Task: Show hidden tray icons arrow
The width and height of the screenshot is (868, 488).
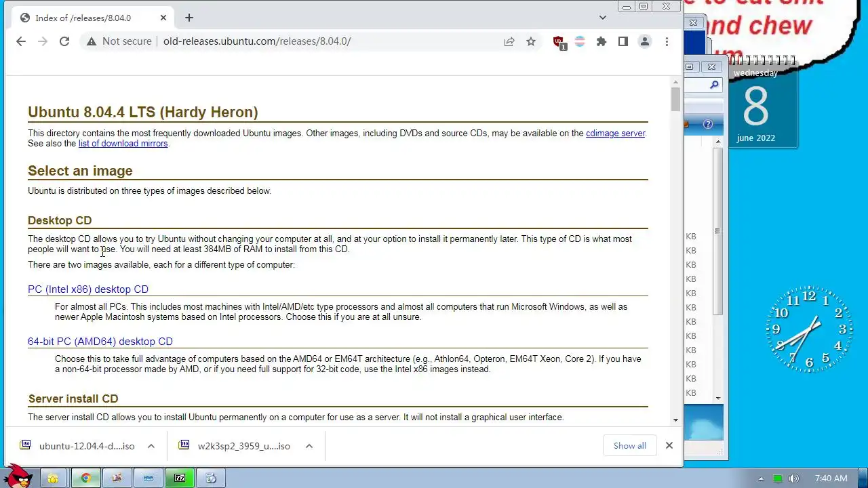Action: [x=761, y=479]
